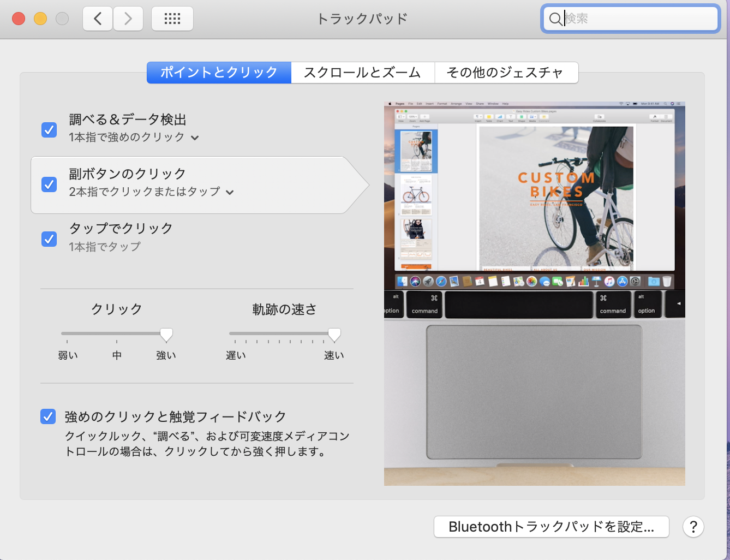Click the Safari icon in the preview Dock
The width and height of the screenshot is (730, 560).
tap(440, 282)
